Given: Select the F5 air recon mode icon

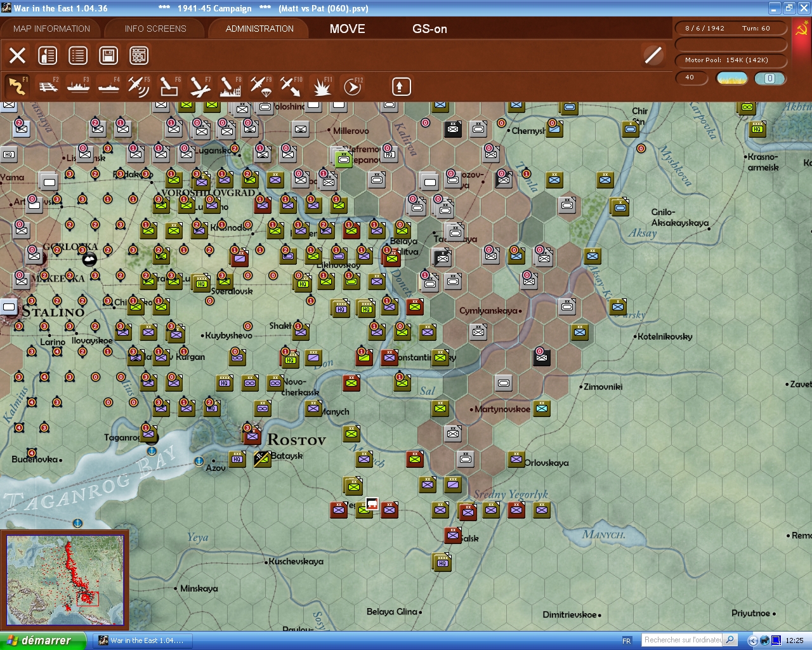Looking at the screenshot, I should tap(139, 86).
